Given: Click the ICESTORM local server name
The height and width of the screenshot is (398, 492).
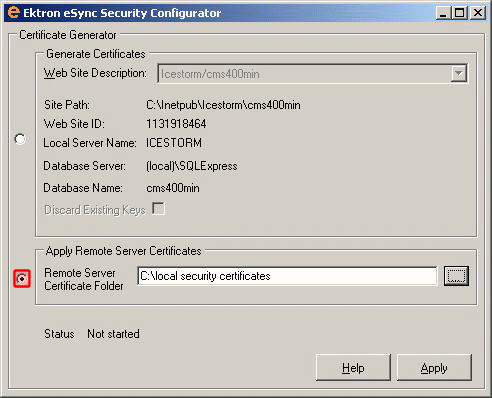Looking at the screenshot, I should [x=174, y=143].
